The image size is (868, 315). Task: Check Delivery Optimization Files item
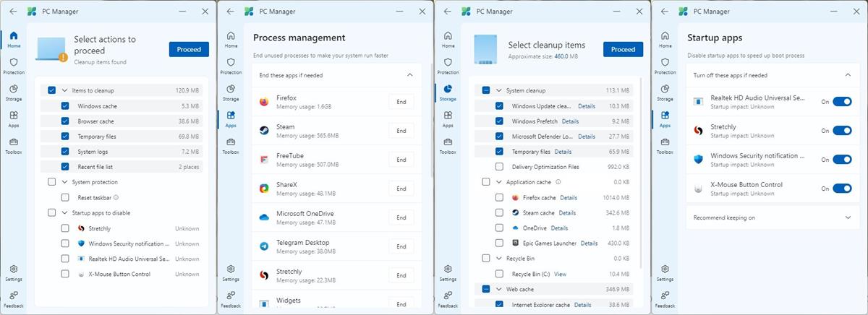coord(500,167)
